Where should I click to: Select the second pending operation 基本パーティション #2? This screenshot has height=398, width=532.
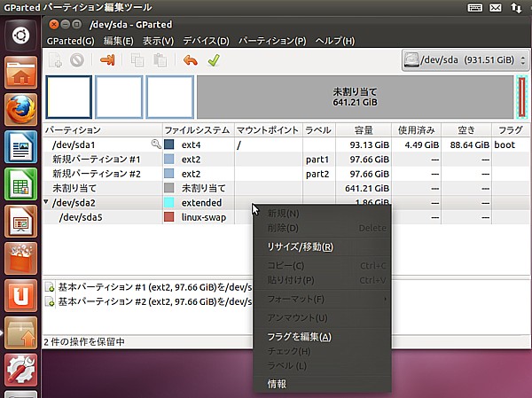155,301
